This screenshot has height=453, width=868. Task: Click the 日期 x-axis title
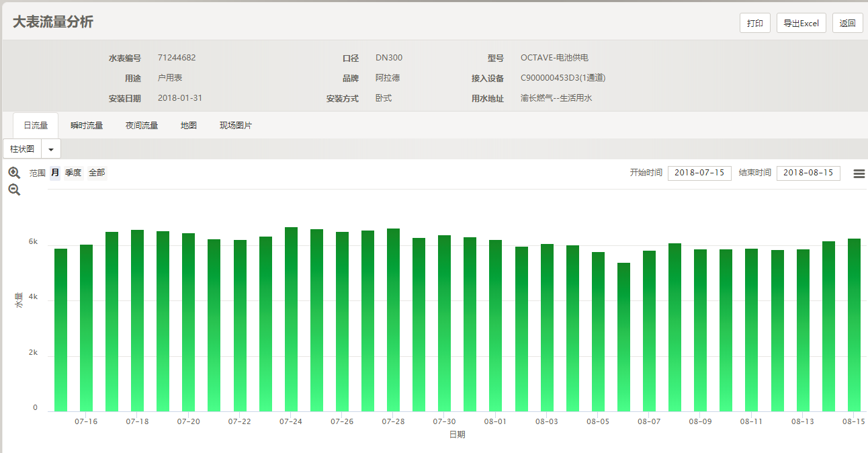click(457, 435)
